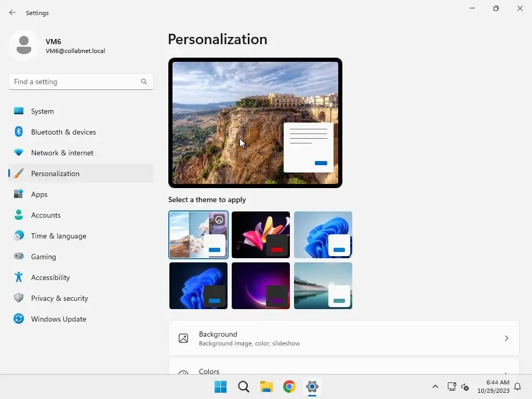Image resolution: width=532 pixels, height=399 pixels.
Task: Click the Accessibility figure icon
Action: (x=19, y=277)
